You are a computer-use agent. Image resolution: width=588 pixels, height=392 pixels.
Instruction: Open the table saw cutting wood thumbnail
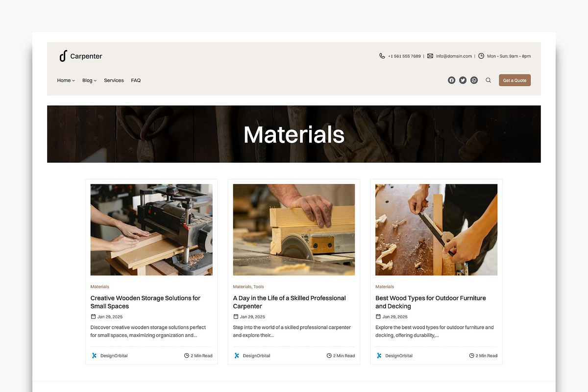(294, 230)
